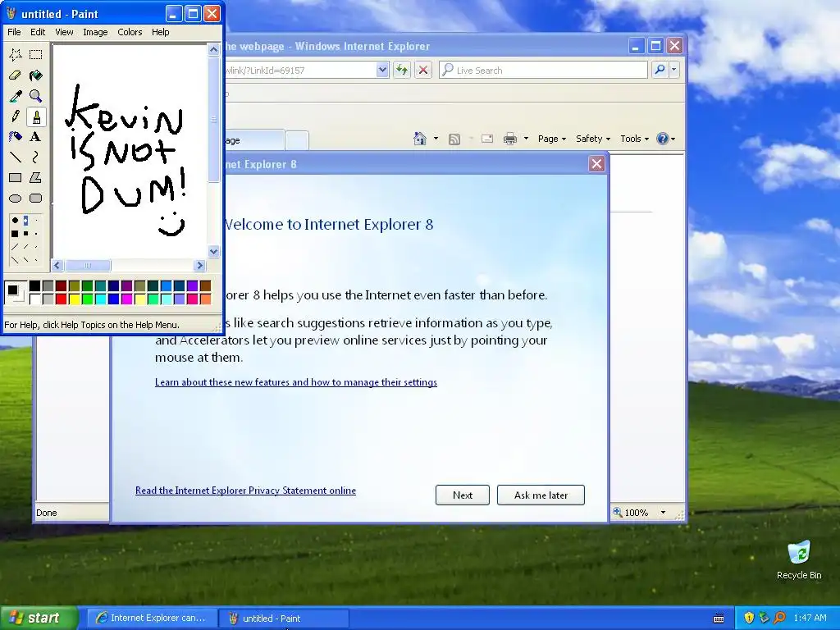The width and height of the screenshot is (840, 630).
Task: Open the IE address bar dropdown
Action: 382,70
